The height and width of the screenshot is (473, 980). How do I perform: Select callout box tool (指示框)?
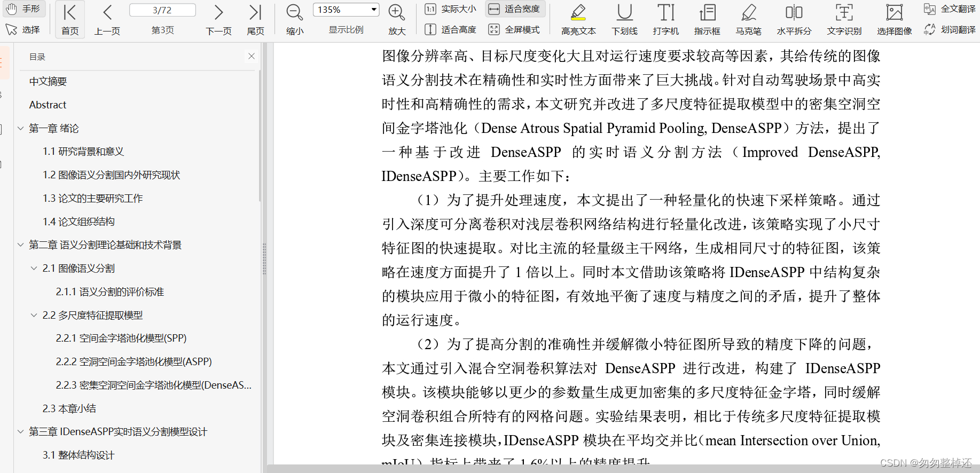707,20
